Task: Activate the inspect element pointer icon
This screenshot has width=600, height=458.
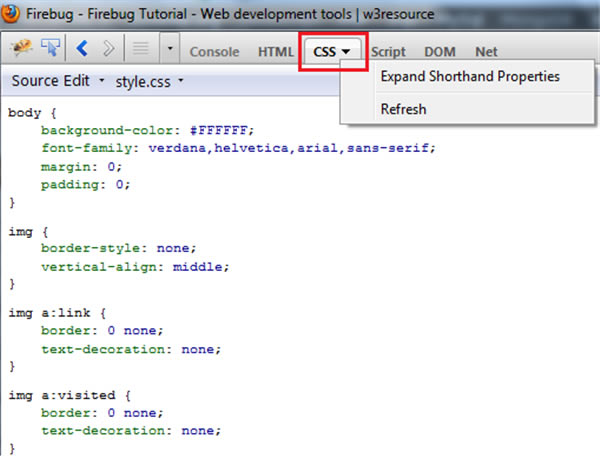Action: 51,48
